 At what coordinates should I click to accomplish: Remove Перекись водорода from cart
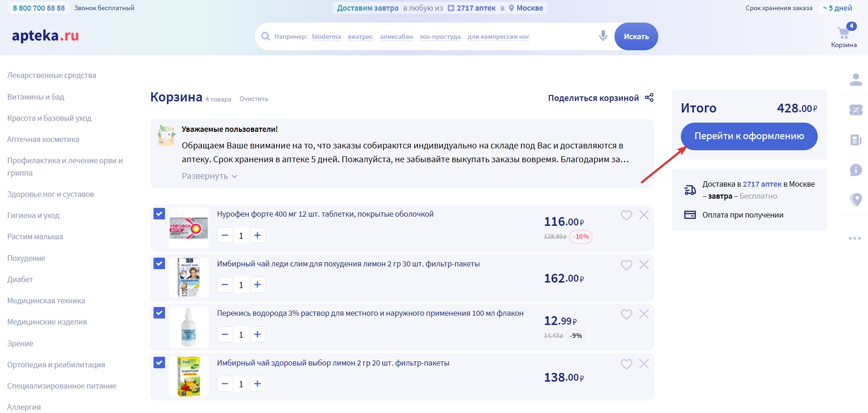[644, 314]
